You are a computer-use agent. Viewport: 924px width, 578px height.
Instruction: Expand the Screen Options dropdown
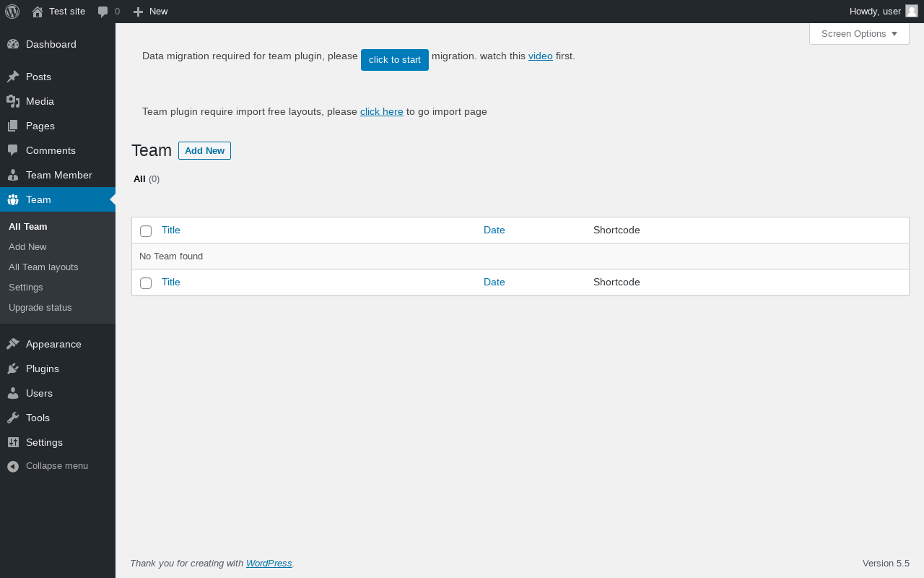[x=859, y=33]
